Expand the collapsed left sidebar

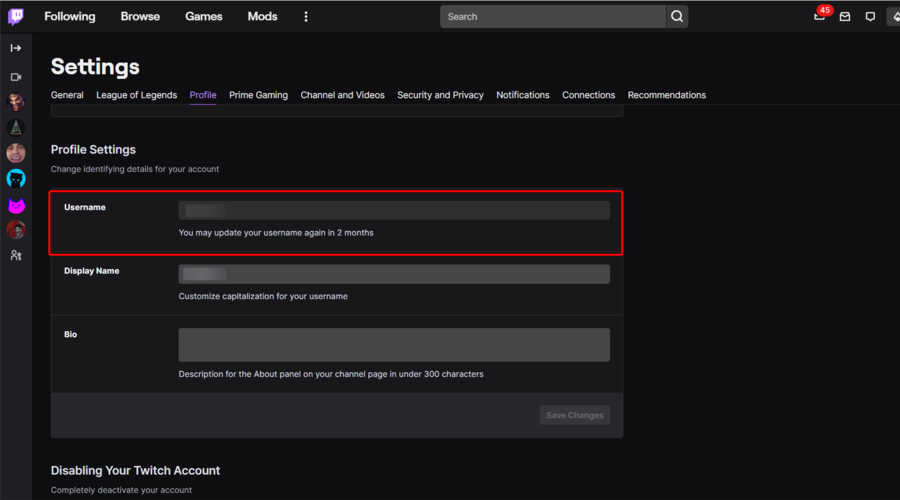(x=16, y=48)
